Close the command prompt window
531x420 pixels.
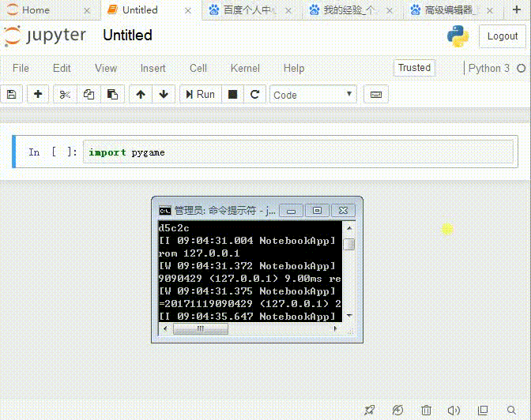[343, 211]
